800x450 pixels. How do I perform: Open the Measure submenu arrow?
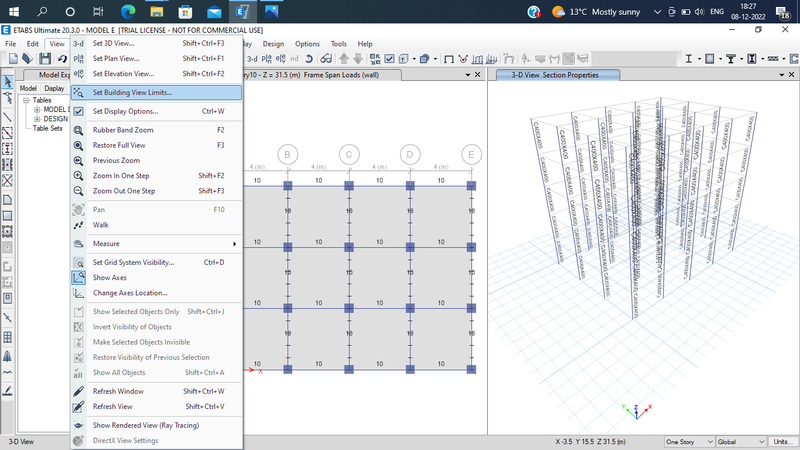[x=235, y=244]
